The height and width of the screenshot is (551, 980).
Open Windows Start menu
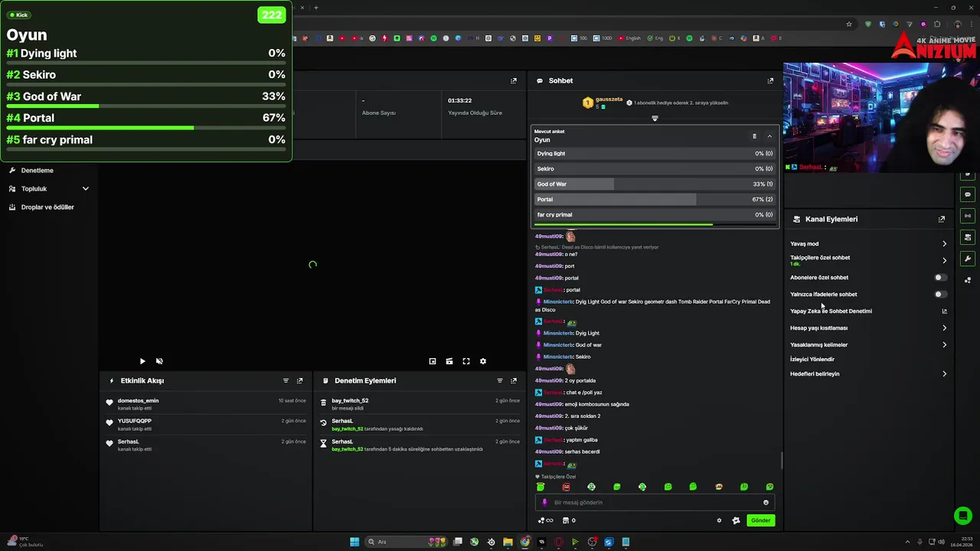[x=354, y=542]
